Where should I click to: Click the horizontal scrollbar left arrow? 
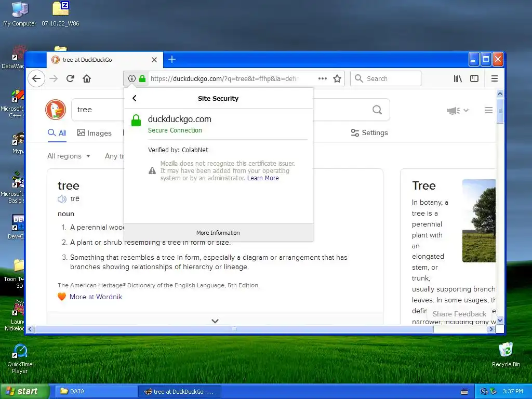point(30,329)
